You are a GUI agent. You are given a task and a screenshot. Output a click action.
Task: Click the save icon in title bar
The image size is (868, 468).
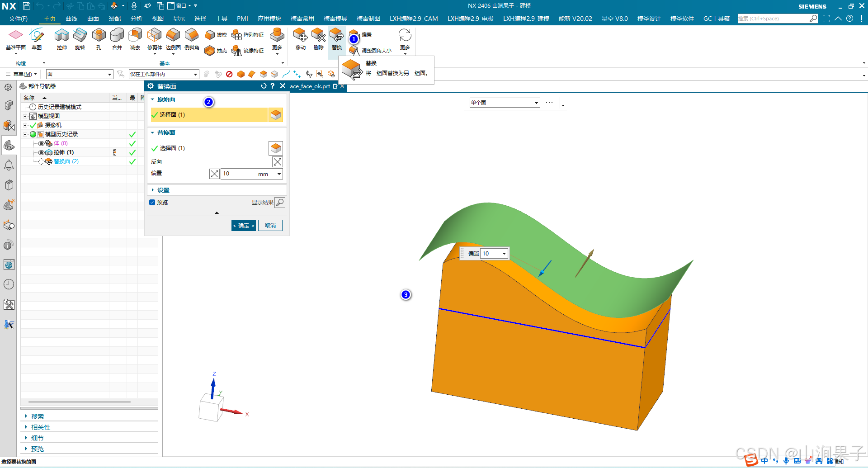pyautogui.click(x=27, y=6)
